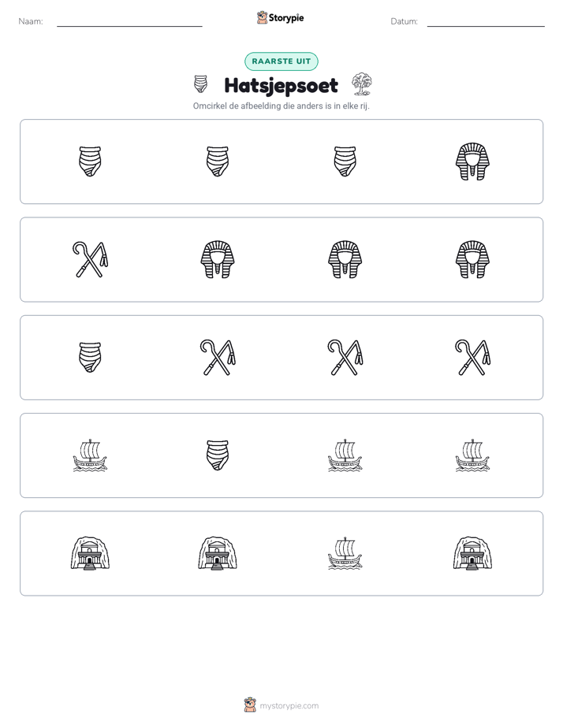The image size is (563, 728).
Task: Click the Hatsjepsoet heading
Action: click(x=281, y=85)
